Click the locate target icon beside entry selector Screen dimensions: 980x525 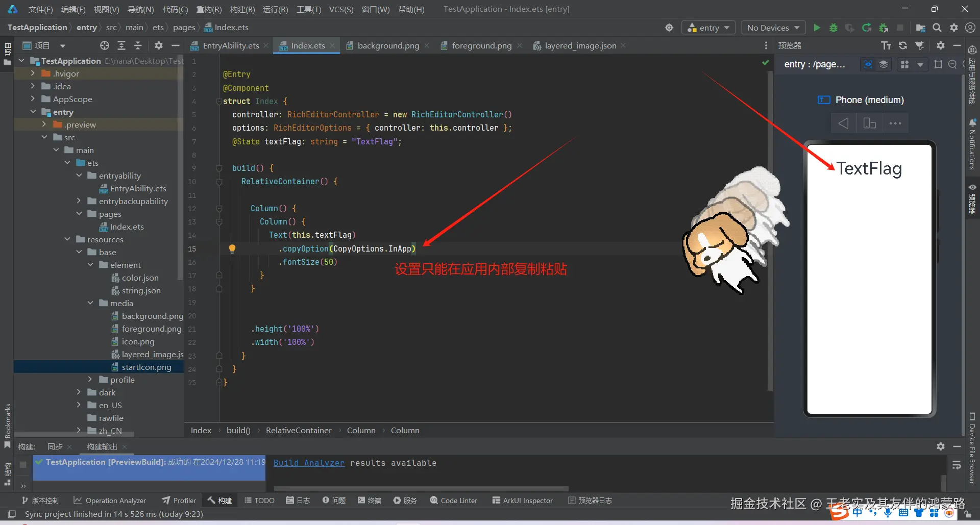tap(669, 28)
